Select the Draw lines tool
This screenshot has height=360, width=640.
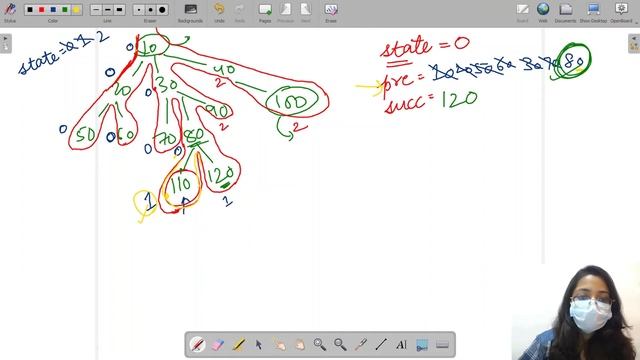pyautogui.click(x=381, y=345)
